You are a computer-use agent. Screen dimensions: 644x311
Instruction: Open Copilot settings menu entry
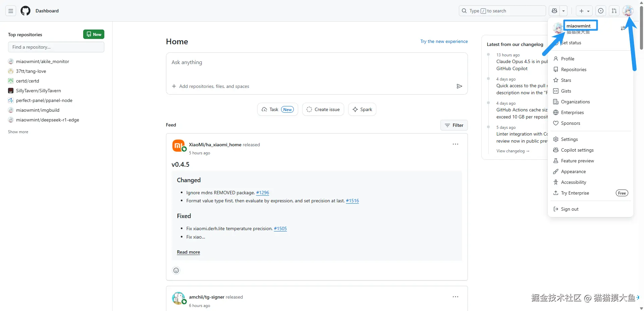click(577, 150)
